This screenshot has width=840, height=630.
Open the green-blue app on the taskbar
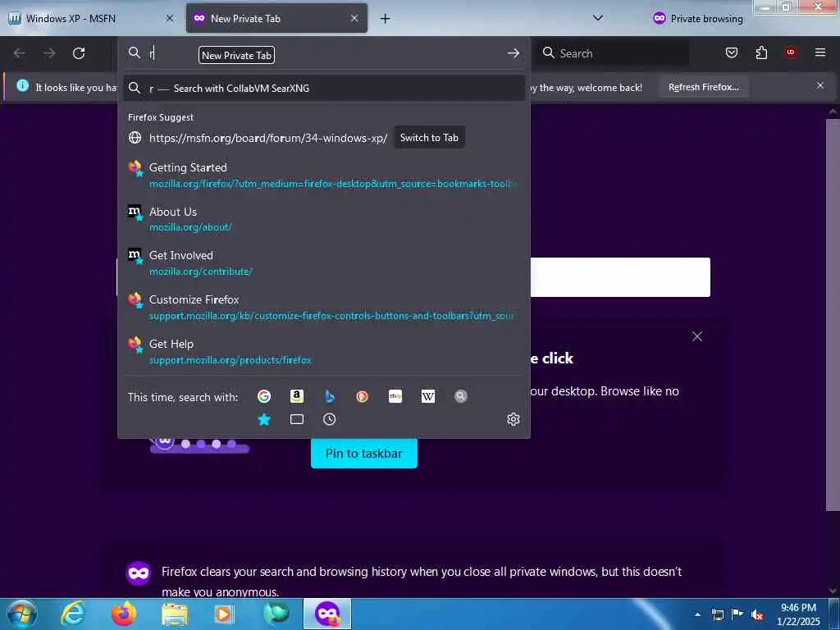[276, 614]
